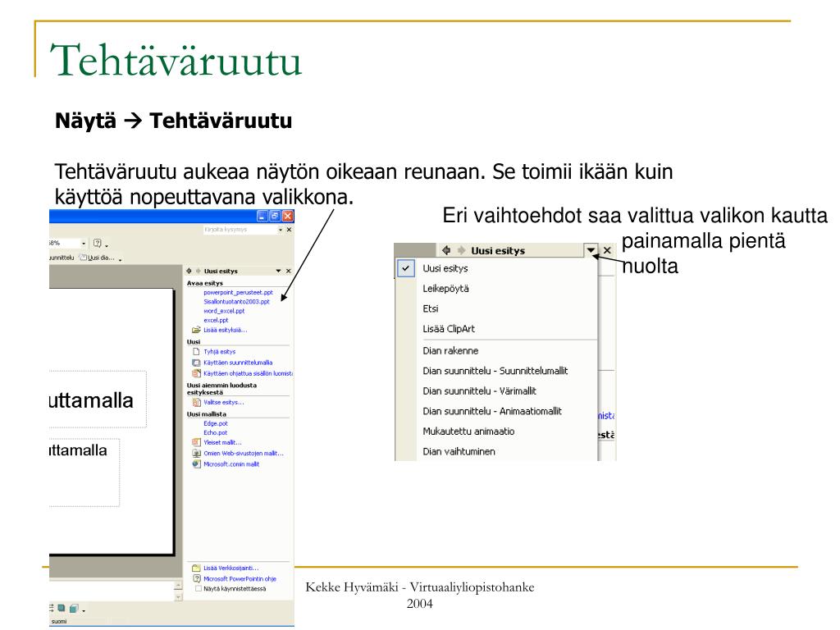Click the Yleiset mallit link
Viewport: 840px width, 630px height.
222,442
